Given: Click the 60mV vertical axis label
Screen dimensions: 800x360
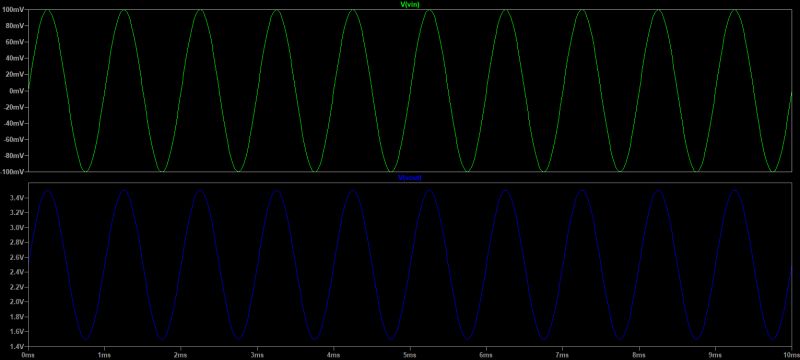Looking at the screenshot, I should click(15, 42).
